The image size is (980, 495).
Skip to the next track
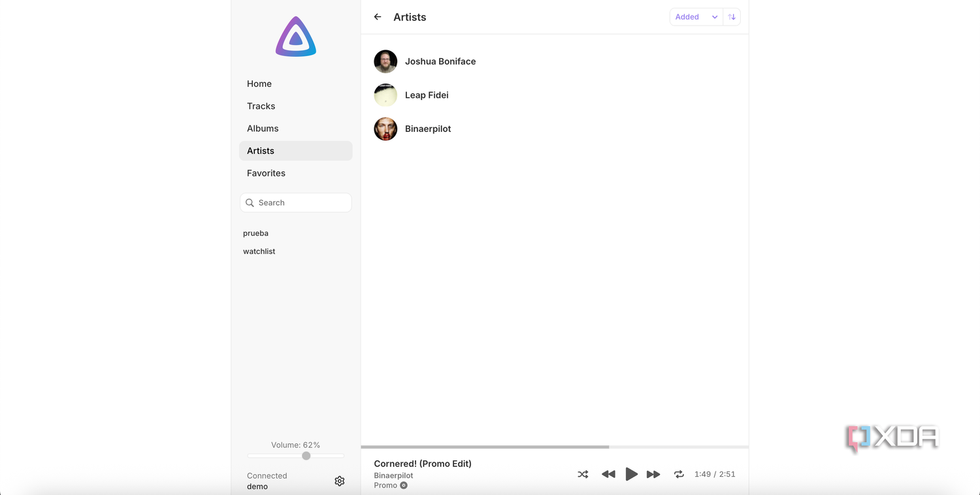653,474
